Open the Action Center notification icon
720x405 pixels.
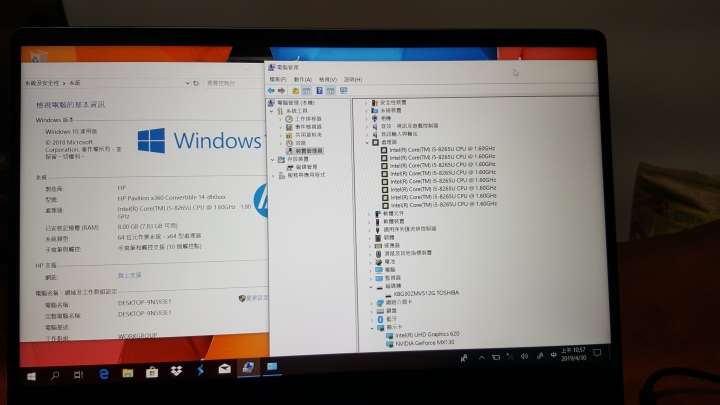[x=597, y=353]
